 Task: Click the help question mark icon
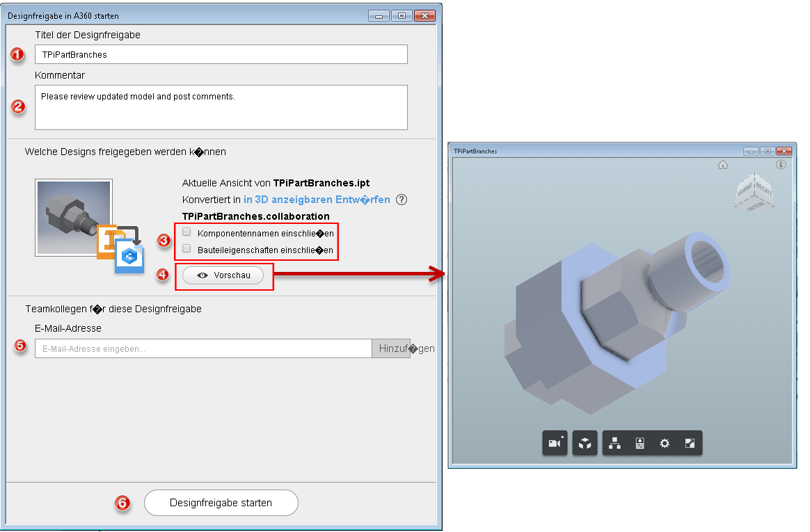402,200
